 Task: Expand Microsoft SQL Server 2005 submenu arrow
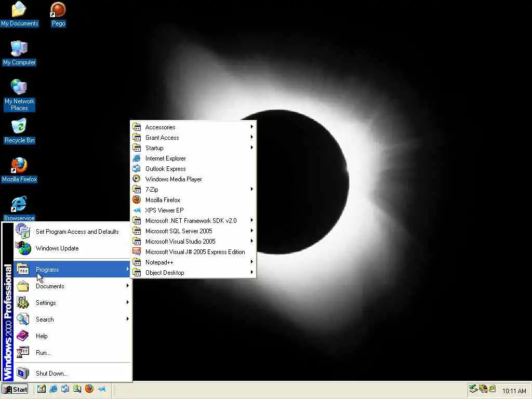coord(252,231)
